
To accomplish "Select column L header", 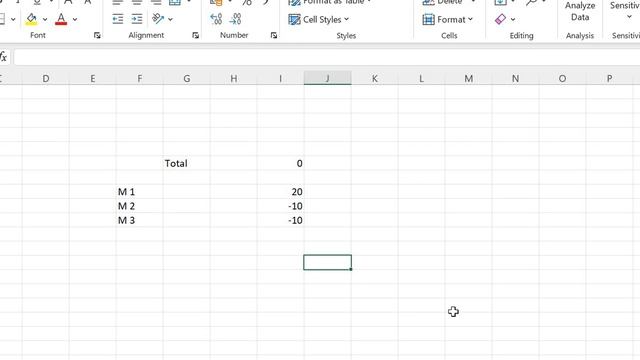I will 421,78.
